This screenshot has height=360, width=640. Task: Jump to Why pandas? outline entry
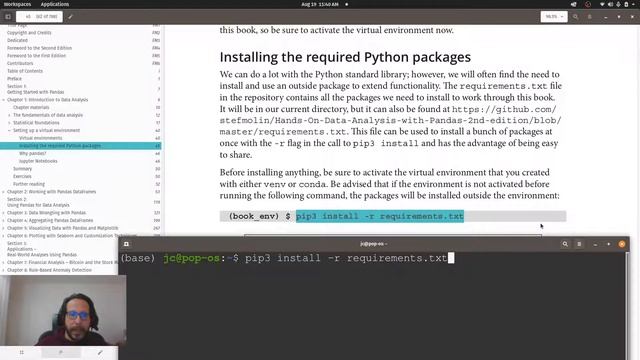click(33, 153)
